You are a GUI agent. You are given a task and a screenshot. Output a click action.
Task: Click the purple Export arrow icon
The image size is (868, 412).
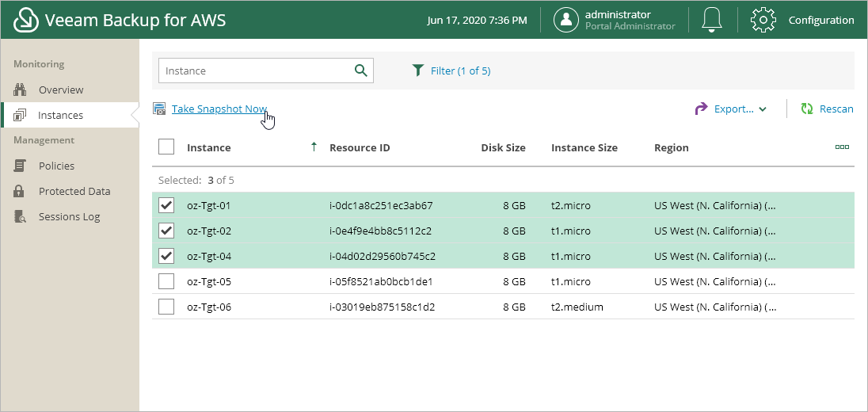[701, 109]
